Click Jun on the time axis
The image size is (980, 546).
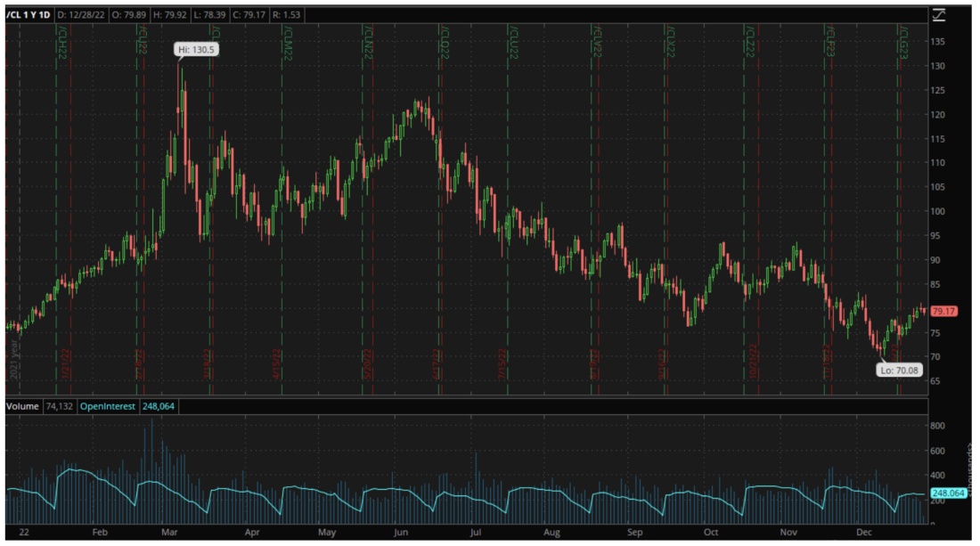401,532
